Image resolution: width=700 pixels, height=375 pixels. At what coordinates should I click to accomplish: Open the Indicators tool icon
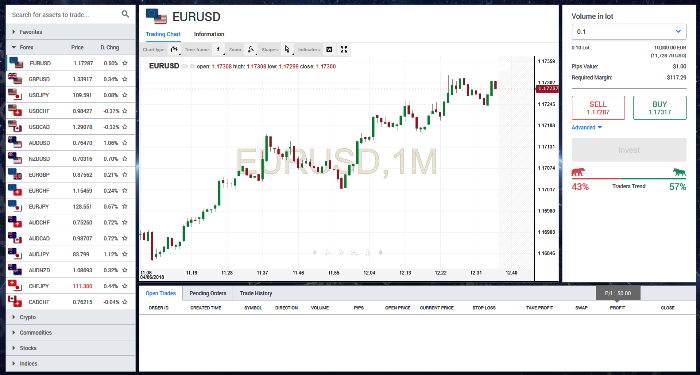pyautogui.click(x=329, y=50)
